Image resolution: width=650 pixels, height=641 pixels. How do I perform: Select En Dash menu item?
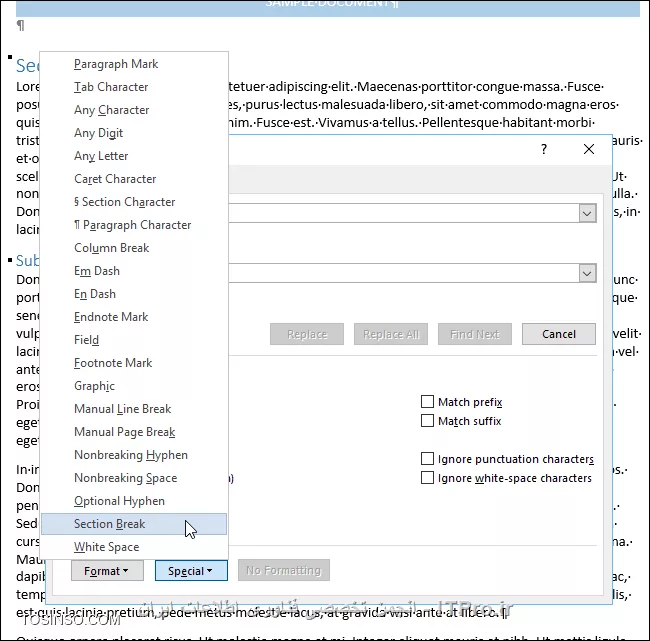pyautogui.click(x=134, y=294)
